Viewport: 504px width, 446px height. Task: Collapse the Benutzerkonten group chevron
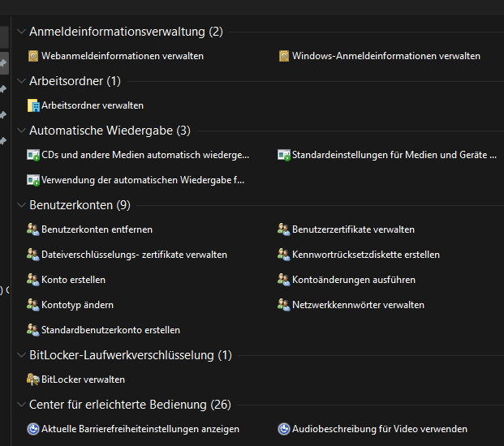[22, 205]
